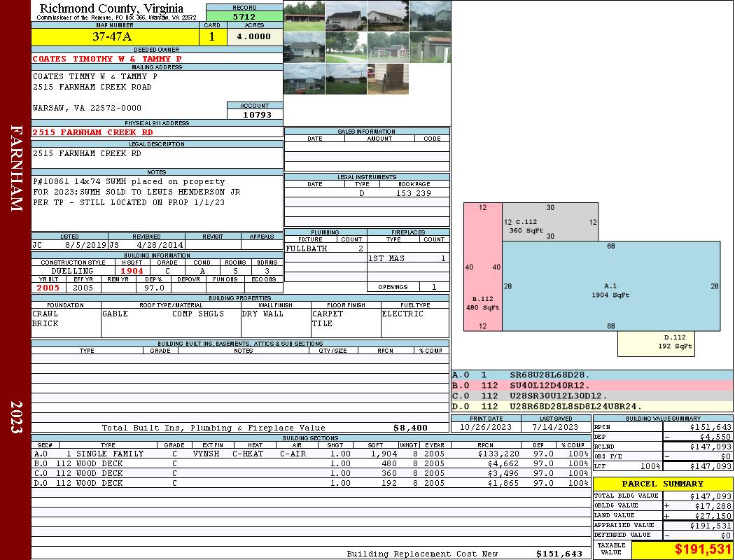Image resolution: width=735 pixels, height=560 pixels.
Task: Click physical address 2515 FARNHAM CREEK RD in red
Action: click(93, 132)
